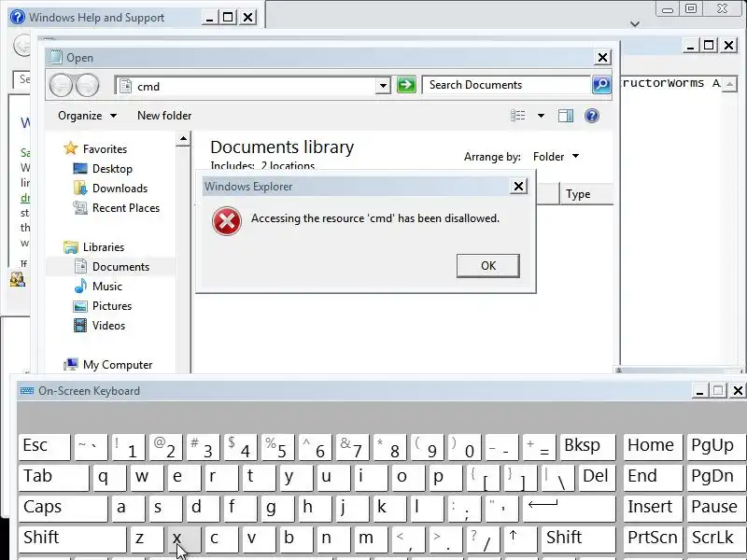Click the Del key on On-Screen Keyboard
The width and height of the screenshot is (747, 560).
(x=598, y=478)
